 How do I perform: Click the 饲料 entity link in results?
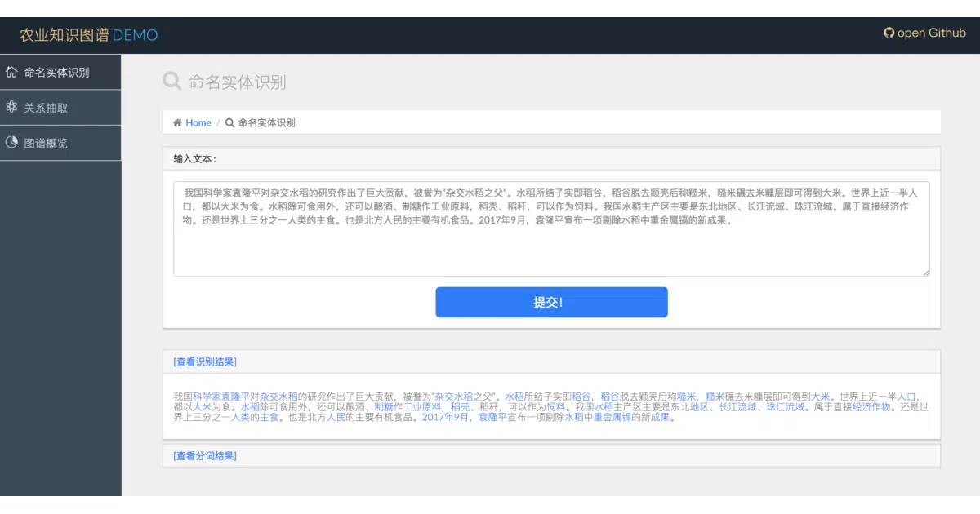coord(556,406)
